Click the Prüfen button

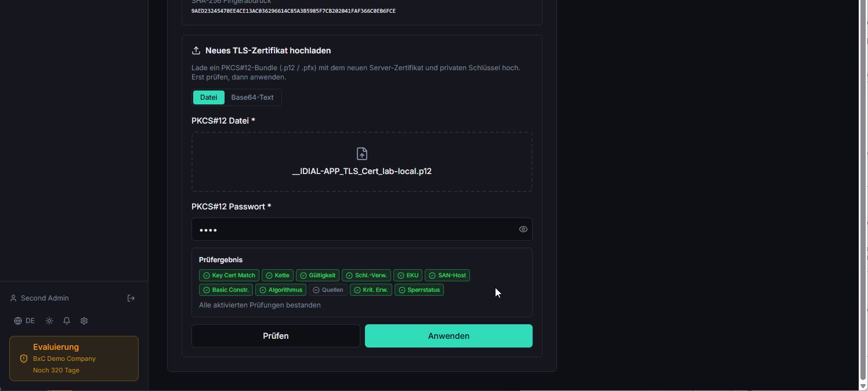point(276,336)
